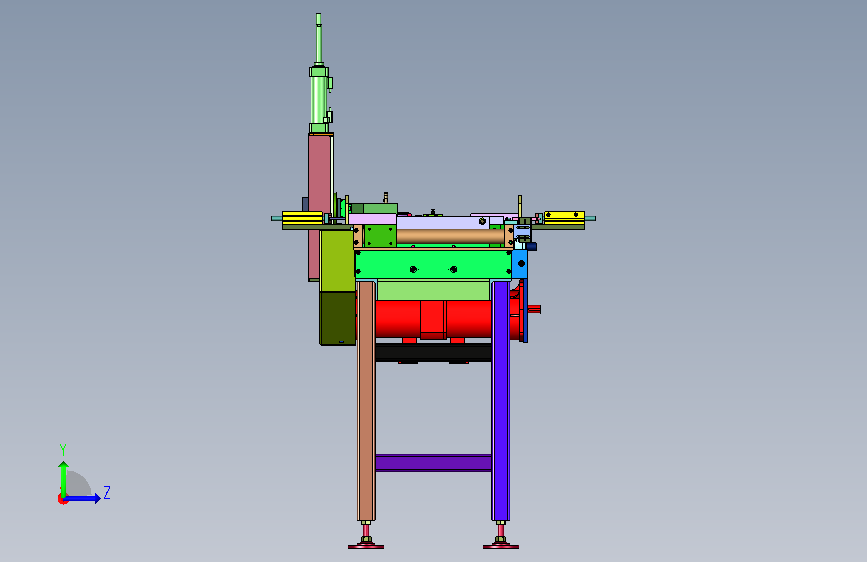The height and width of the screenshot is (562, 867).
Task: Select the copper-colored horizontal roller
Action: (450, 237)
